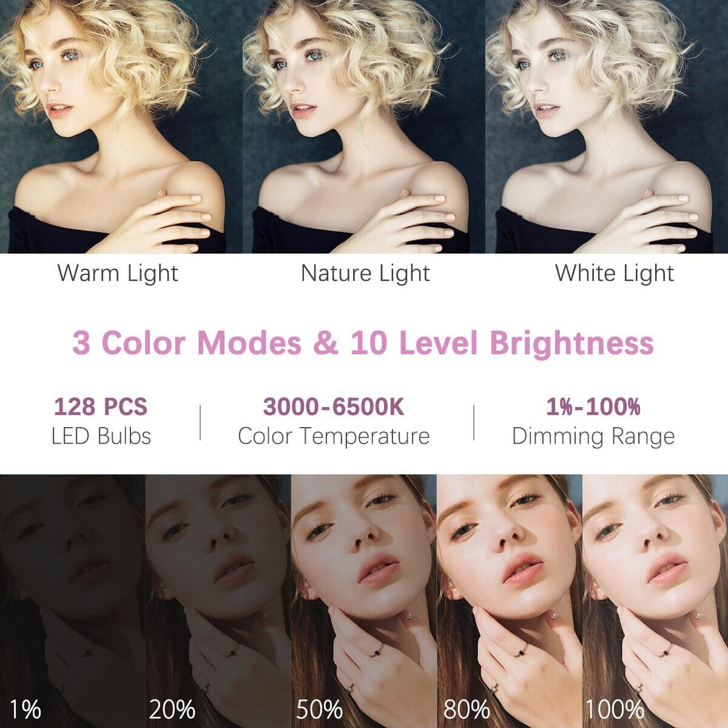The height and width of the screenshot is (728, 728).
Task: Click the 50% label text
Action: 320,709
